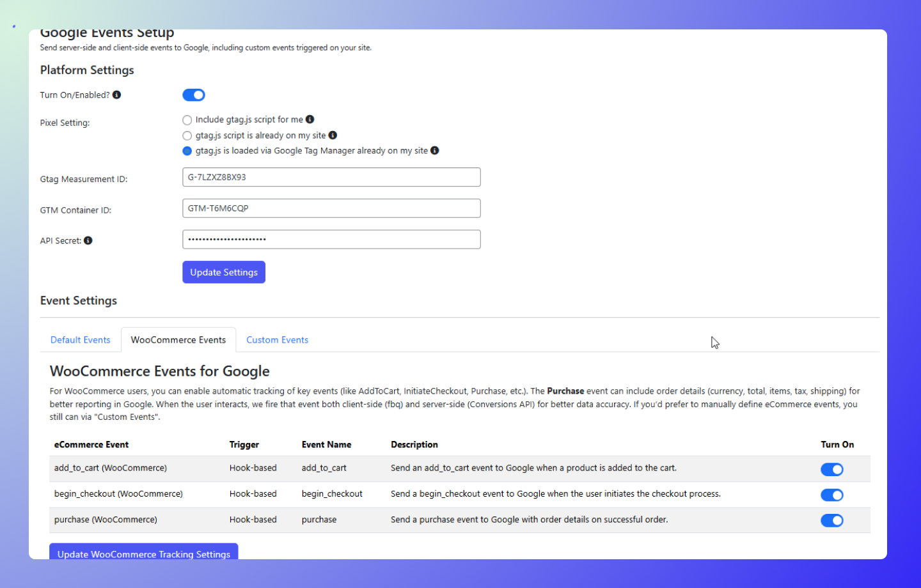
Task: Click Hook-based trigger in add_to_cart row
Action: [253, 468]
